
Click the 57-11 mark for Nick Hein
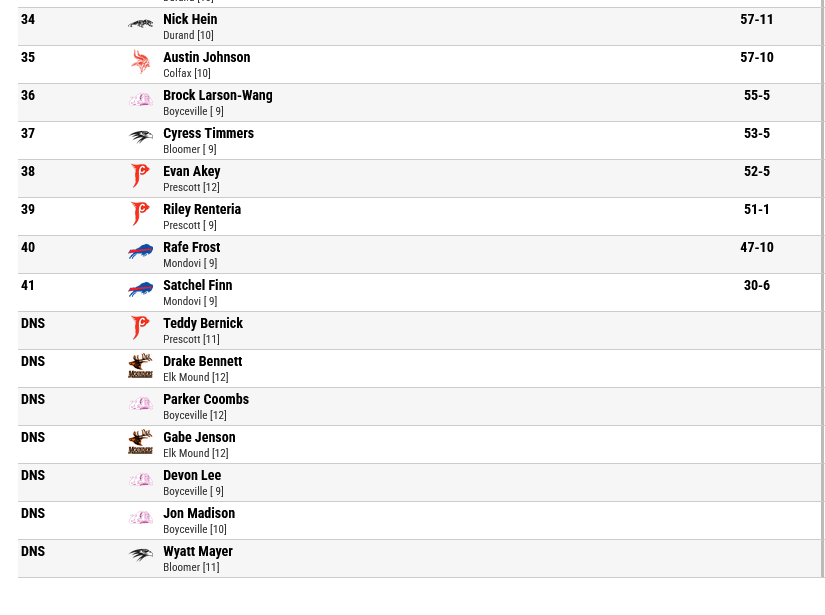757,19
